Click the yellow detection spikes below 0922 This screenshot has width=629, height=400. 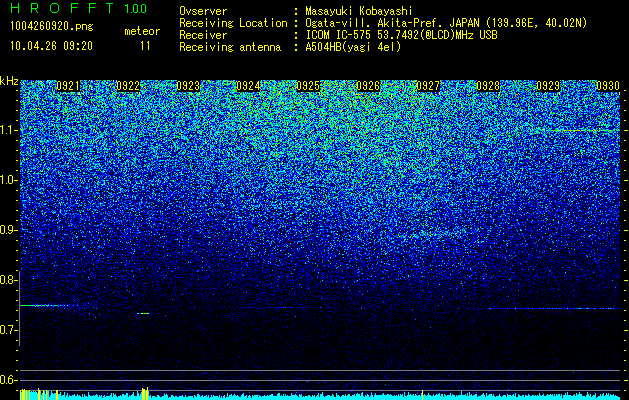coord(145,393)
